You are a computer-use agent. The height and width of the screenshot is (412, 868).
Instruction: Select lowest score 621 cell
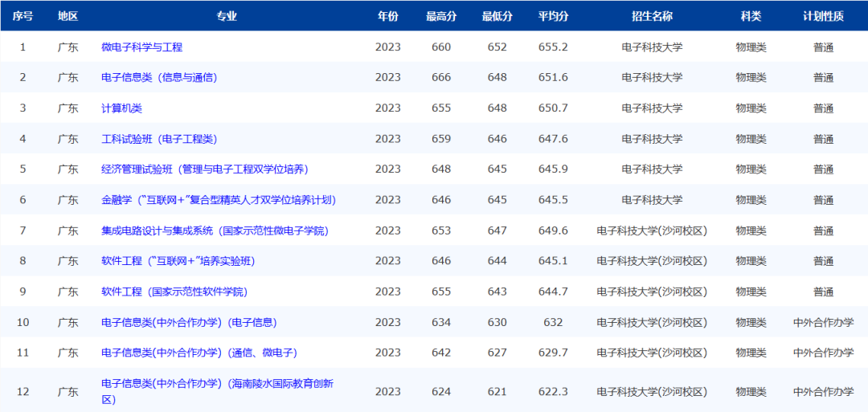tap(497, 392)
